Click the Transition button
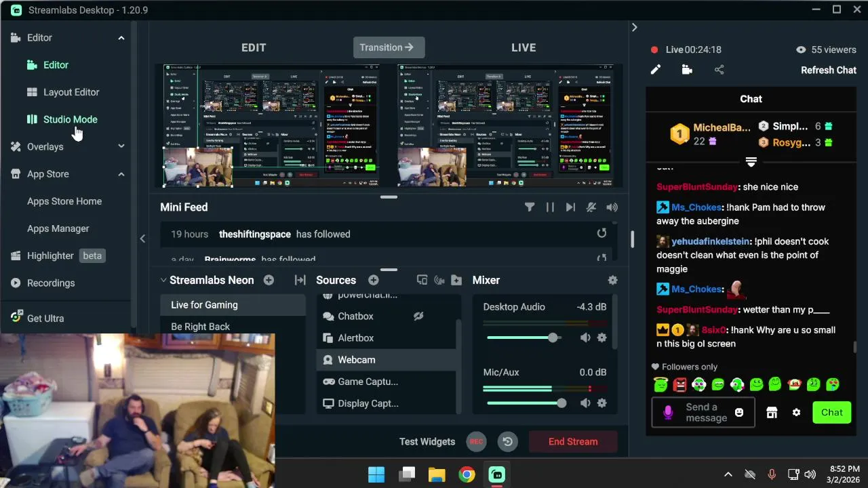 pos(389,47)
